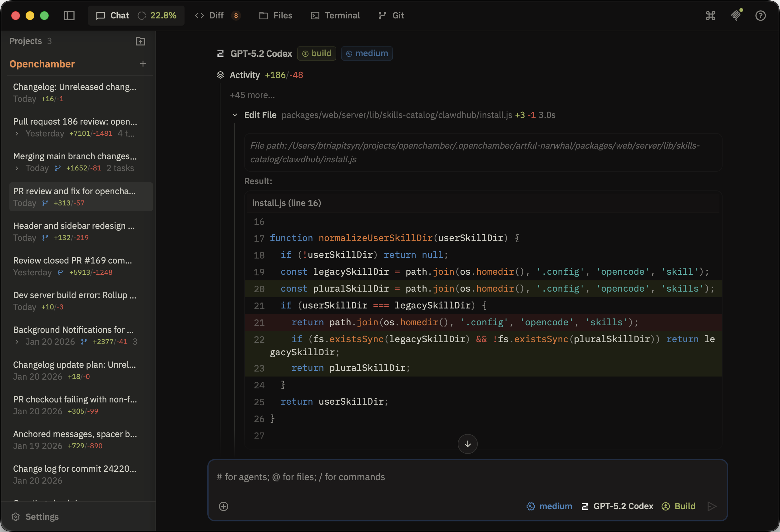Screen dimensions: 780x532
Task: Open reasoning effort medium selector in input
Action: tap(549, 506)
